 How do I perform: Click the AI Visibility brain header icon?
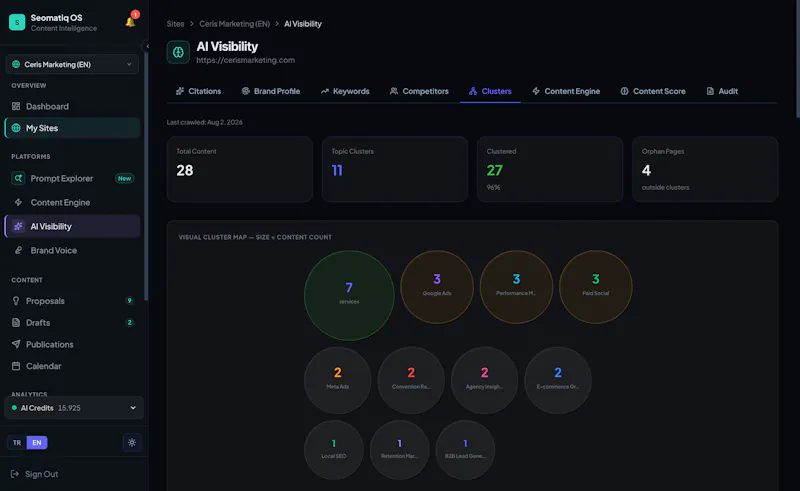178,52
